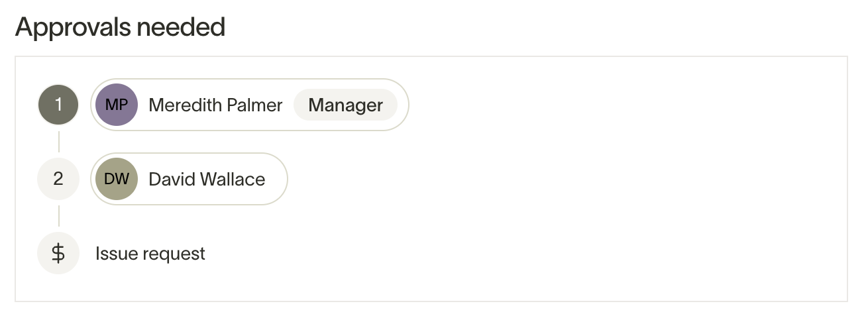Select the David Wallace name text
Image resolution: width=868 pixels, height=322 pixels.
pos(207,179)
